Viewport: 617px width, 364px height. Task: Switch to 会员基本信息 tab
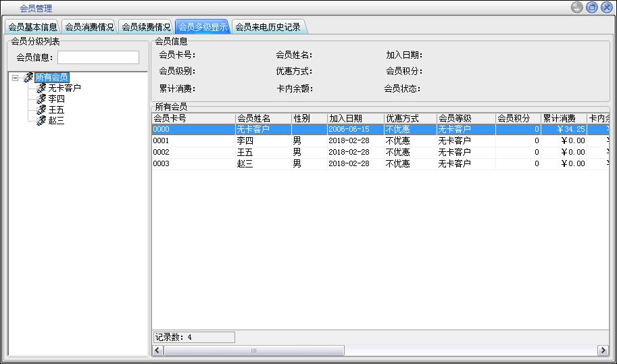click(32, 28)
